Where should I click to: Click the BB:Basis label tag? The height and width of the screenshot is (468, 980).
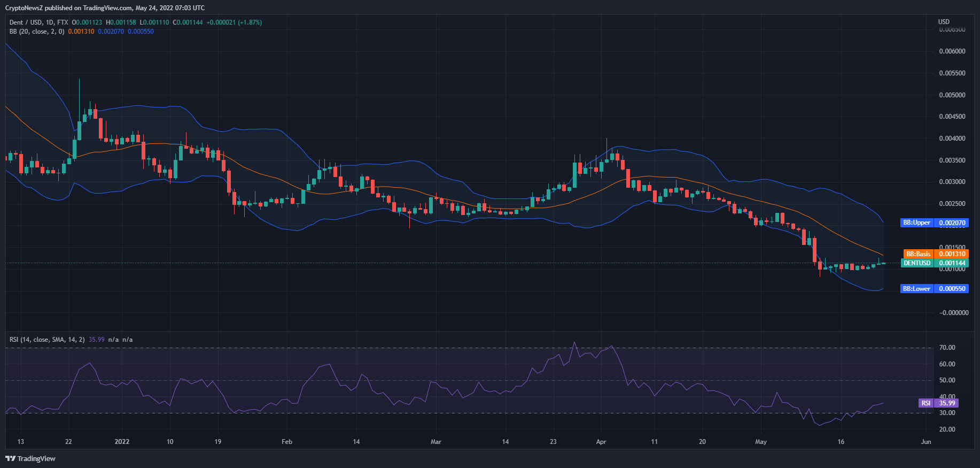919,254
